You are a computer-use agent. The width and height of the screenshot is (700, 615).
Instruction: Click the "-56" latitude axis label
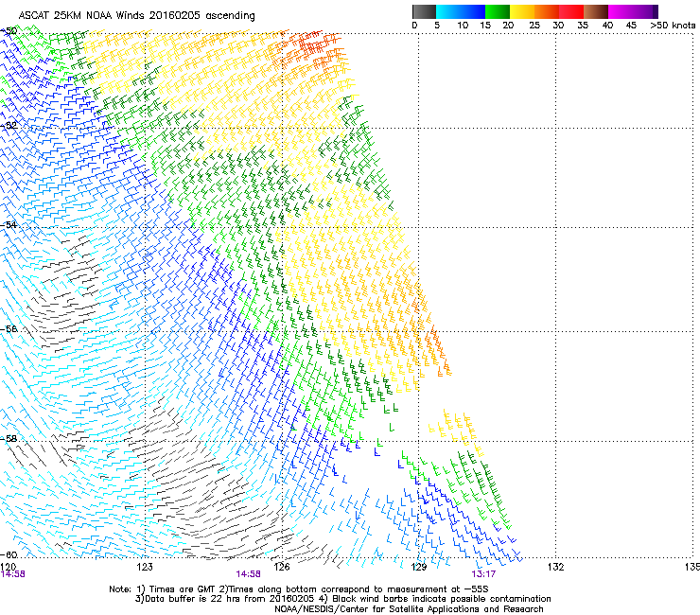coord(9,328)
